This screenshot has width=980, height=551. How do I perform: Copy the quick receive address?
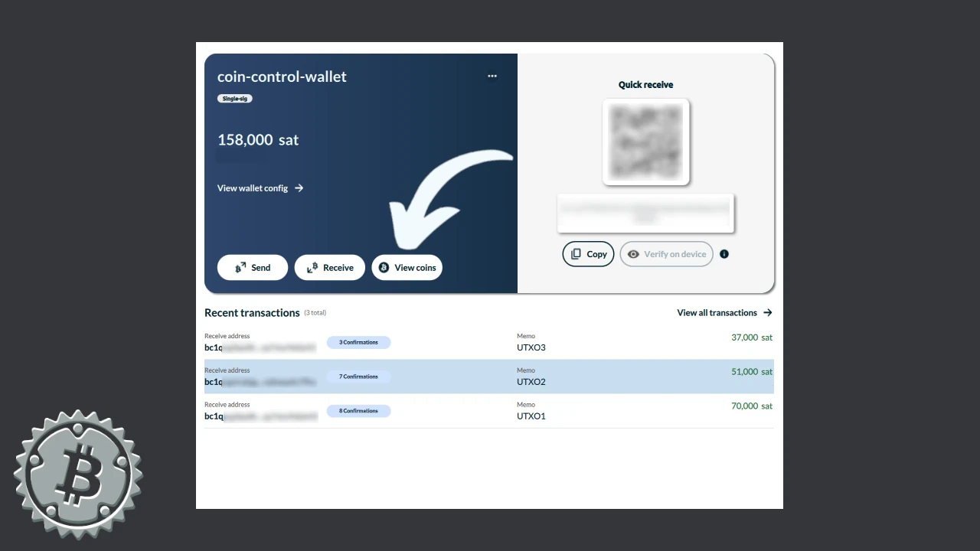pyautogui.click(x=589, y=254)
